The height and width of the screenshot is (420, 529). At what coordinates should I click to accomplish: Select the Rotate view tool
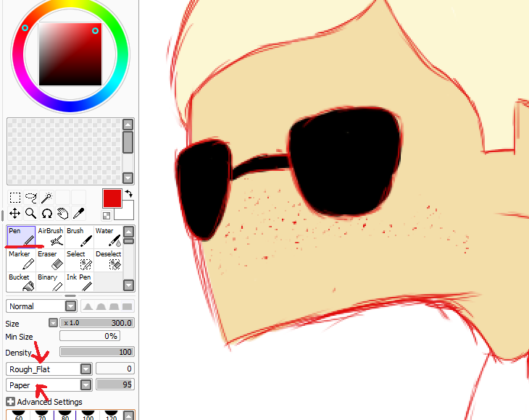point(47,214)
